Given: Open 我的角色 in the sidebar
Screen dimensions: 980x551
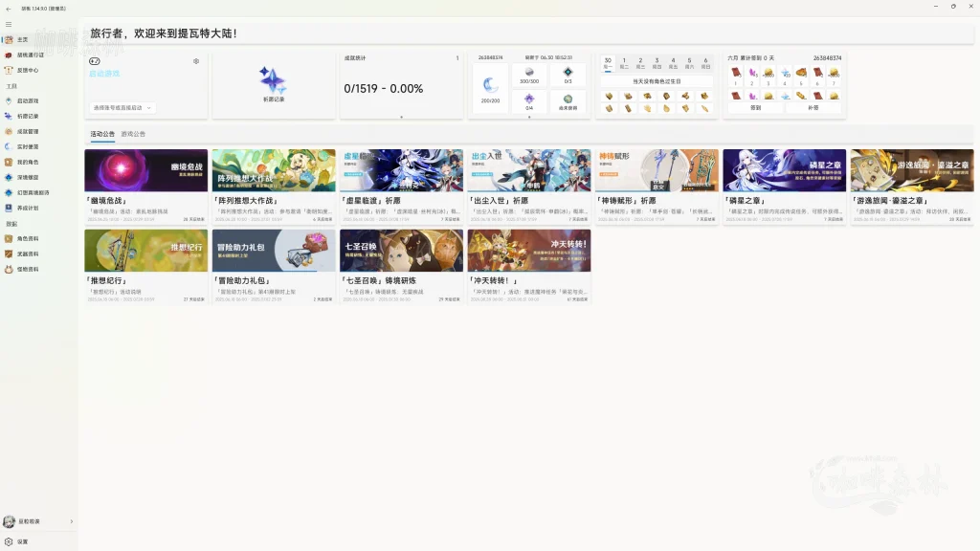Looking at the screenshot, I should pyautogui.click(x=27, y=162).
